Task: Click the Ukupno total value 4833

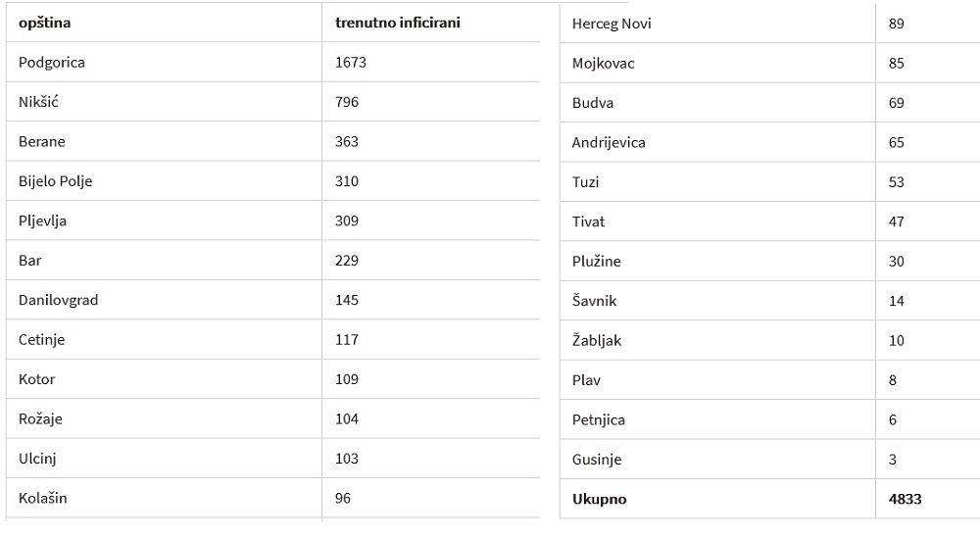Action: tap(905, 499)
